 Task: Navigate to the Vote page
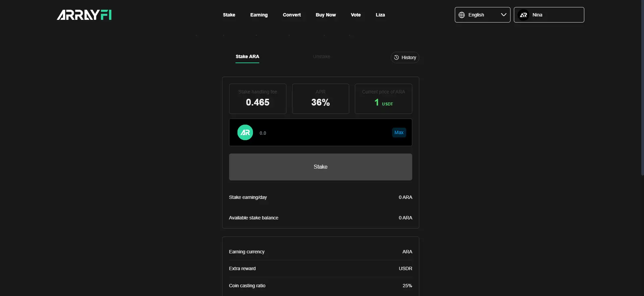pyautogui.click(x=356, y=15)
